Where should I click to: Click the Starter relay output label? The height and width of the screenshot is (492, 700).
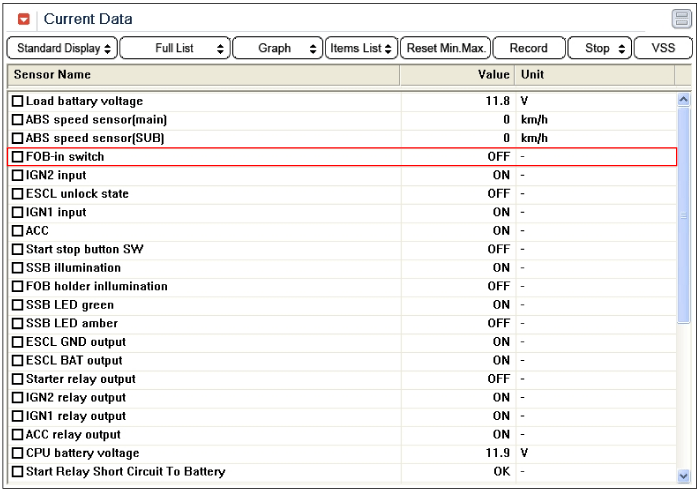coord(81,379)
